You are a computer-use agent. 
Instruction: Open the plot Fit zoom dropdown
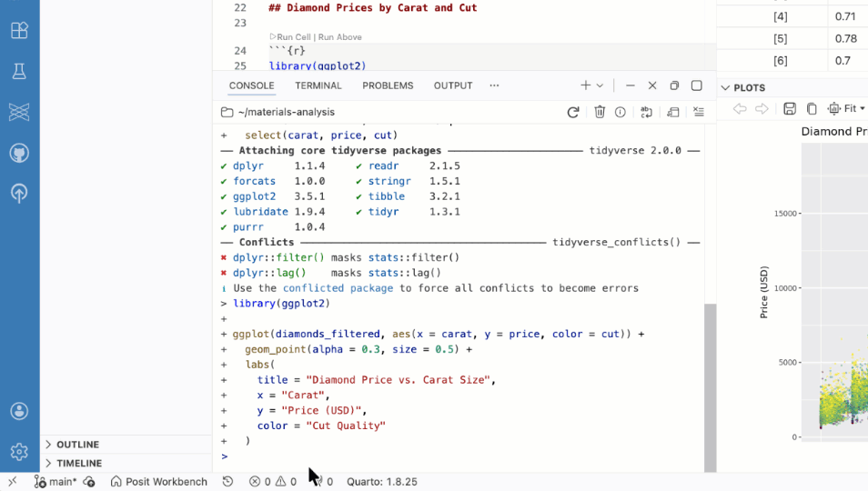point(846,109)
